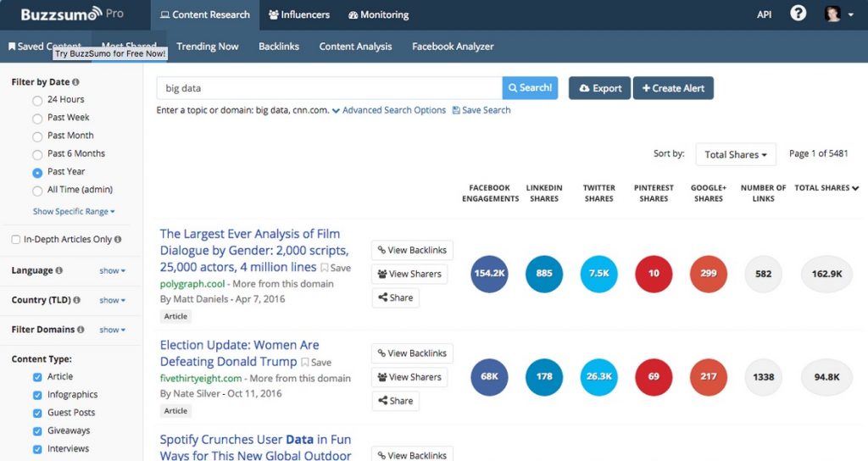
Task: Open the user profile avatar menu
Action: click(838, 14)
